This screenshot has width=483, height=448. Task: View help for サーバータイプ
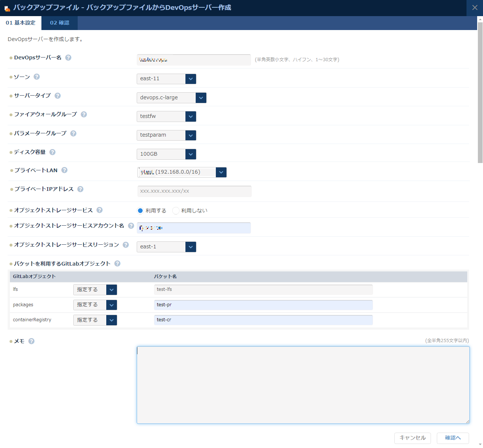pyautogui.click(x=58, y=96)
